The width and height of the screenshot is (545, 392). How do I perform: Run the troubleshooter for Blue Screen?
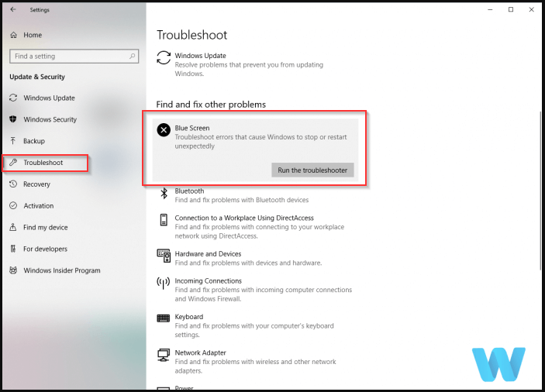312,170
